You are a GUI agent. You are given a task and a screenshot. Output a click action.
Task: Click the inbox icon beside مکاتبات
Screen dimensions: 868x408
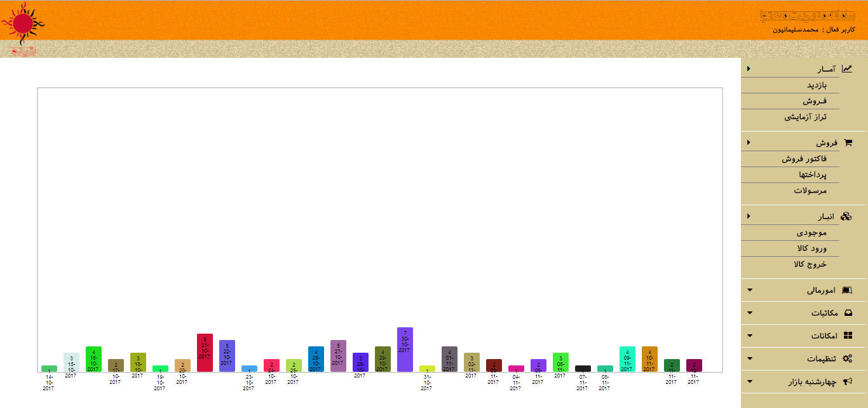coord(846,313)
